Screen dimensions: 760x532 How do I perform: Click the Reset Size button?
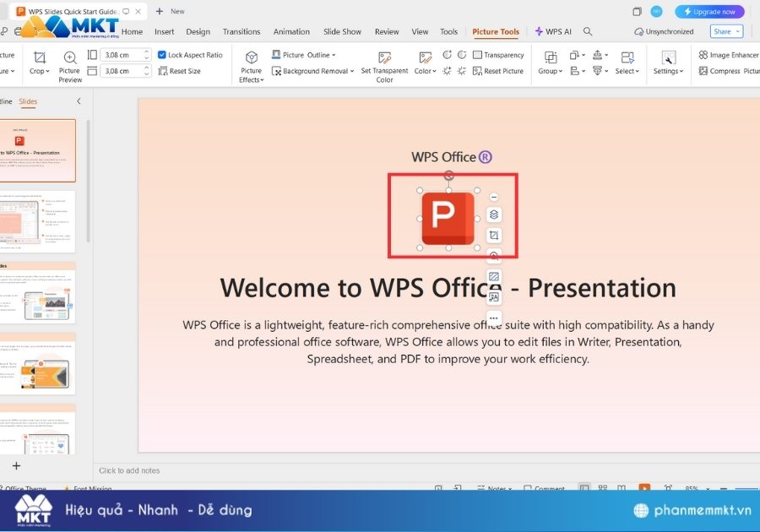(x=179, y=71)
